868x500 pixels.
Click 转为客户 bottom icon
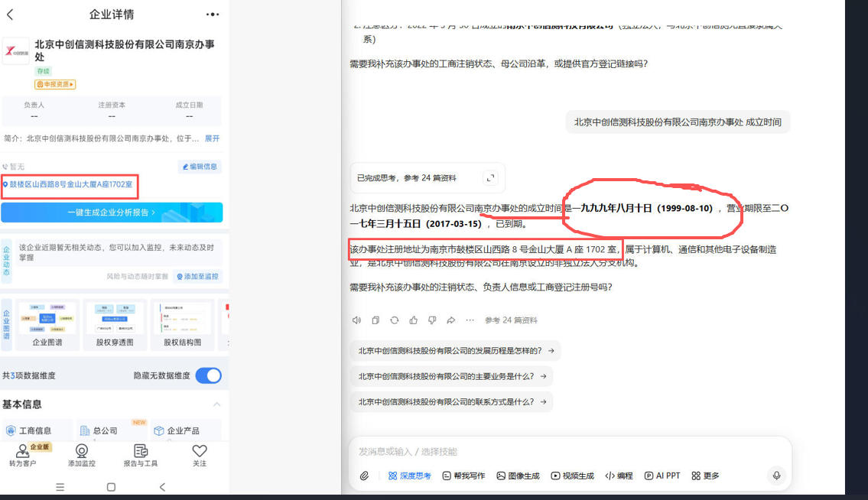[23, 455]
